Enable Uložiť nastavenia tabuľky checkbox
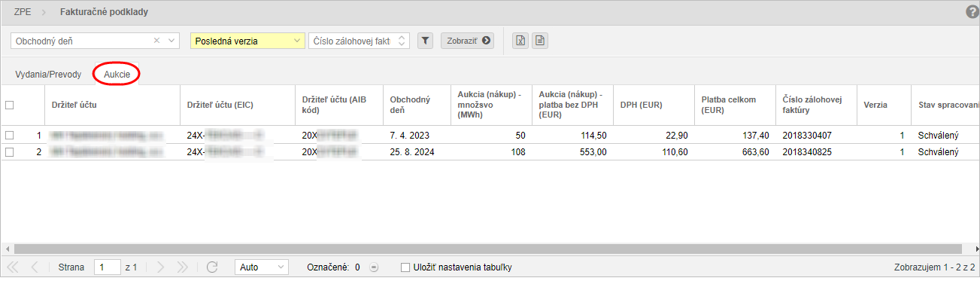980x281 pixels. [x=405, y=267]
